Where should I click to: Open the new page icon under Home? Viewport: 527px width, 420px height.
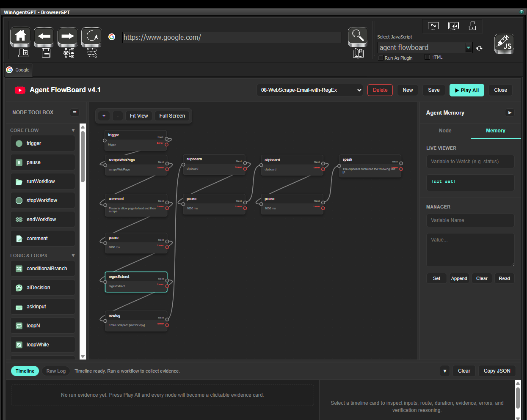(x=23, y=53)
